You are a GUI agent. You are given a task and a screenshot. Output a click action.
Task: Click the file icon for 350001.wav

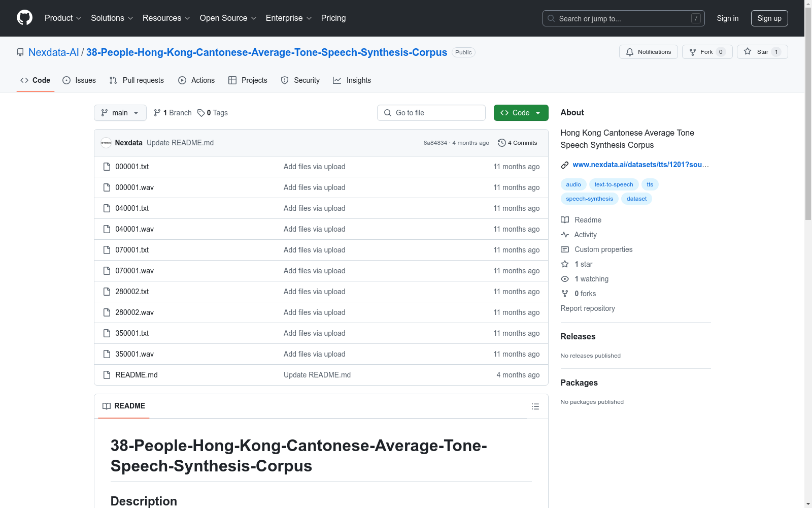coord(107,354)
